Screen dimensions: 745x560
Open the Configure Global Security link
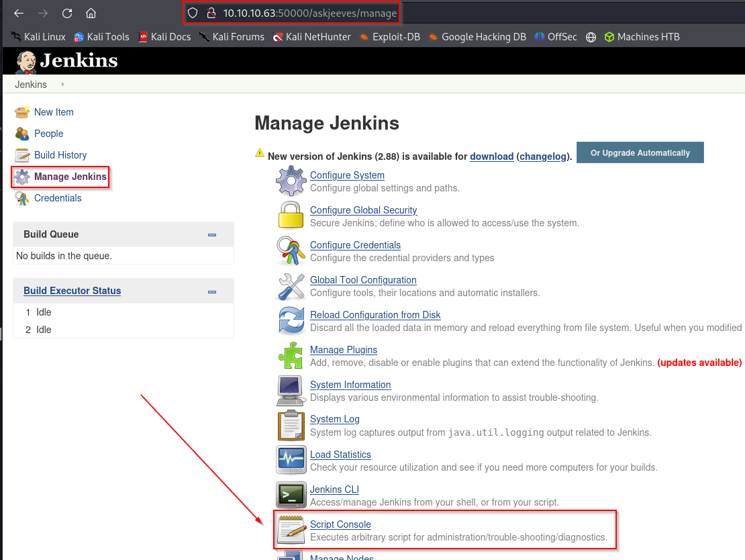(x=364, y=210)
